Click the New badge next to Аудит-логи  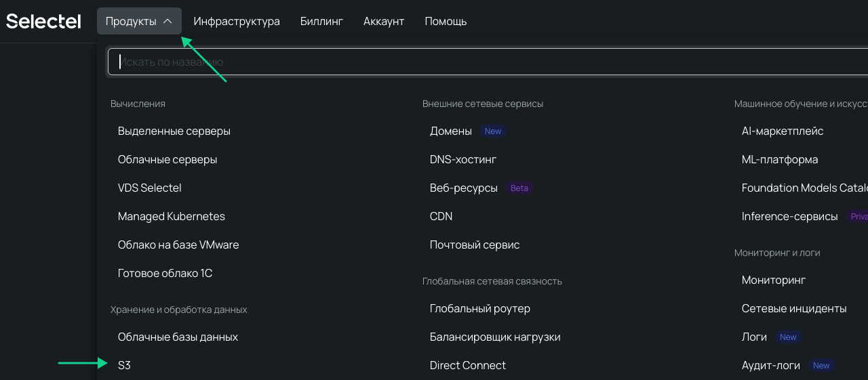click(821, 366)
